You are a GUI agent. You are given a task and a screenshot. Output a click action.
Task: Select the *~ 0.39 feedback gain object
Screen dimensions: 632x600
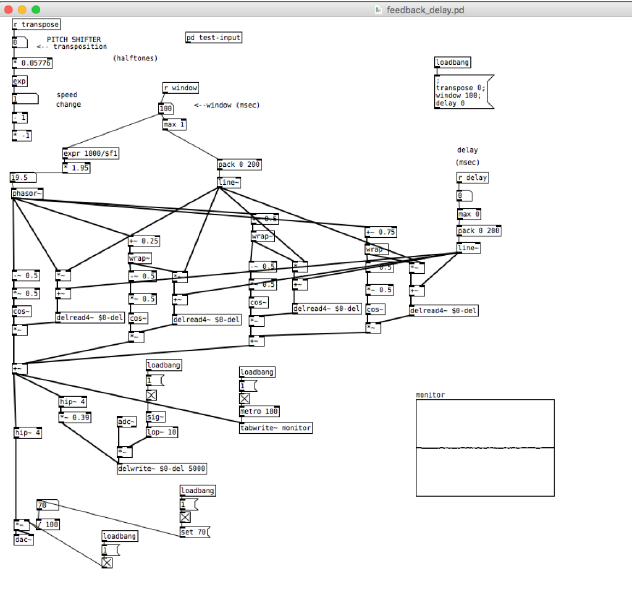point(75,417)
